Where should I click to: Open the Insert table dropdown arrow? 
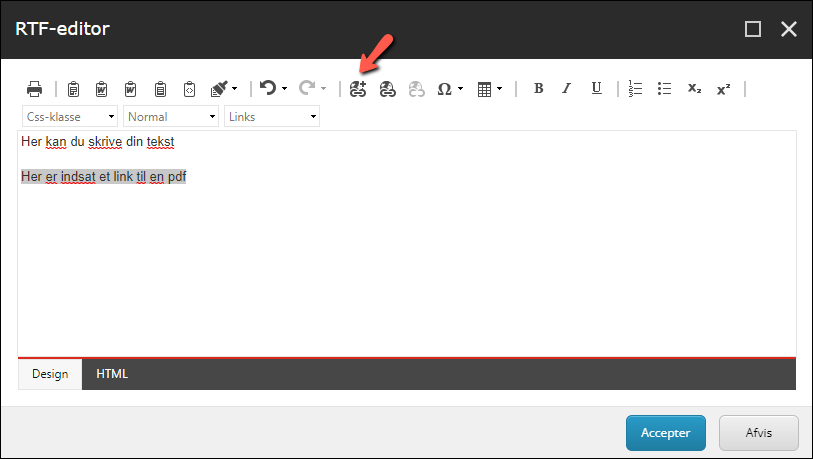[x=500, y=89]
